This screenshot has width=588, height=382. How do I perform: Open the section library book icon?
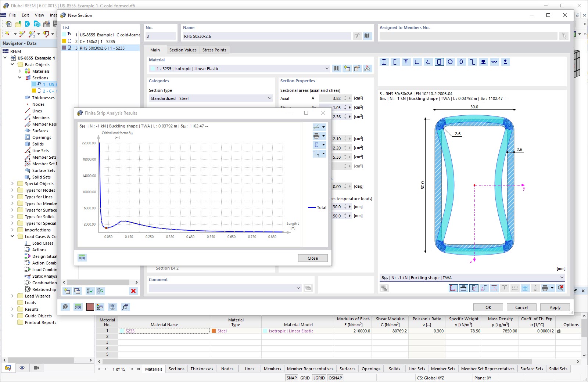[x=367, y=36]
